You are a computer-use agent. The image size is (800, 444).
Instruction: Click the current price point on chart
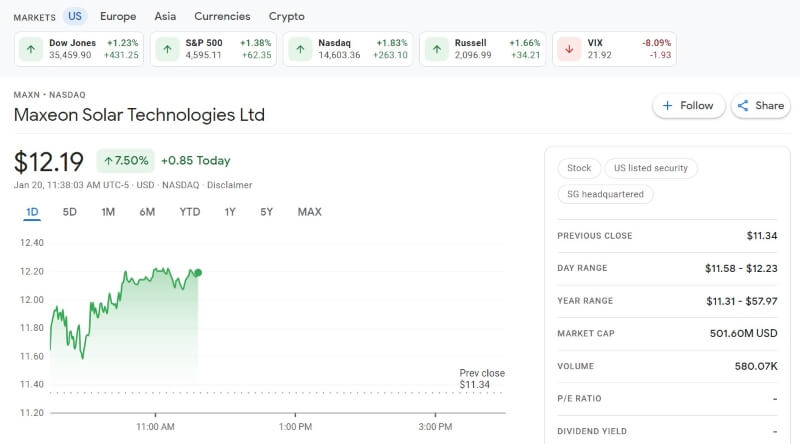(198, 273)
